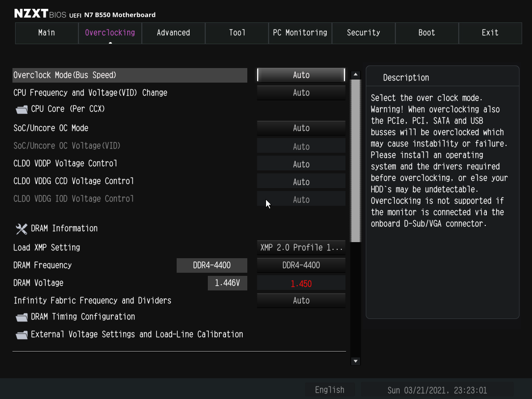The width and height of the screenshot is (532, 399).
Task: Click the scroll up arrow
Action: tap(355, 74)
